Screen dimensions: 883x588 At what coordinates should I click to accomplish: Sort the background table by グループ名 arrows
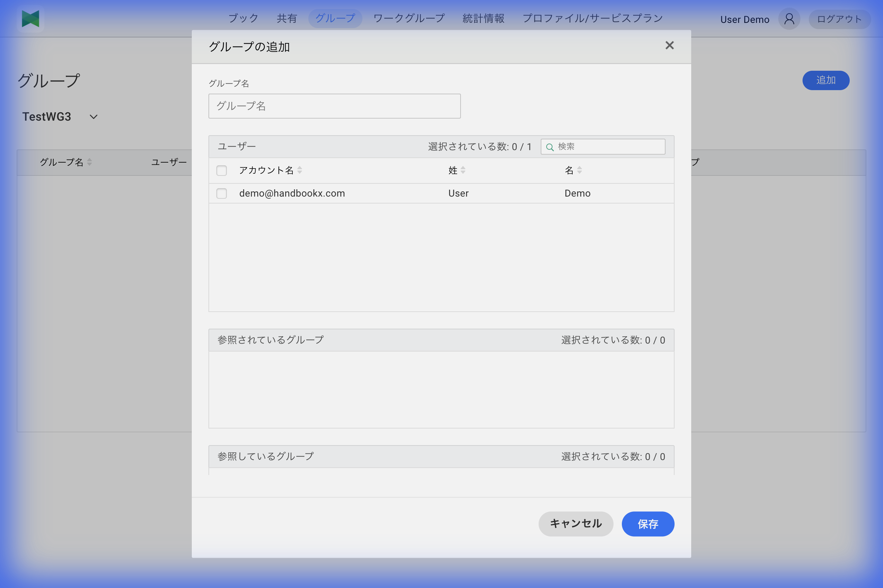[89, 162]
